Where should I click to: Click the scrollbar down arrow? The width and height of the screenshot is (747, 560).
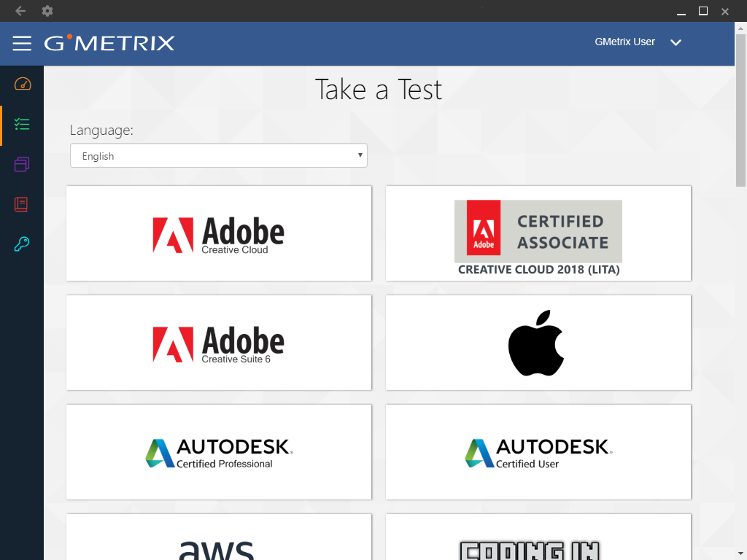click(740, 554)
